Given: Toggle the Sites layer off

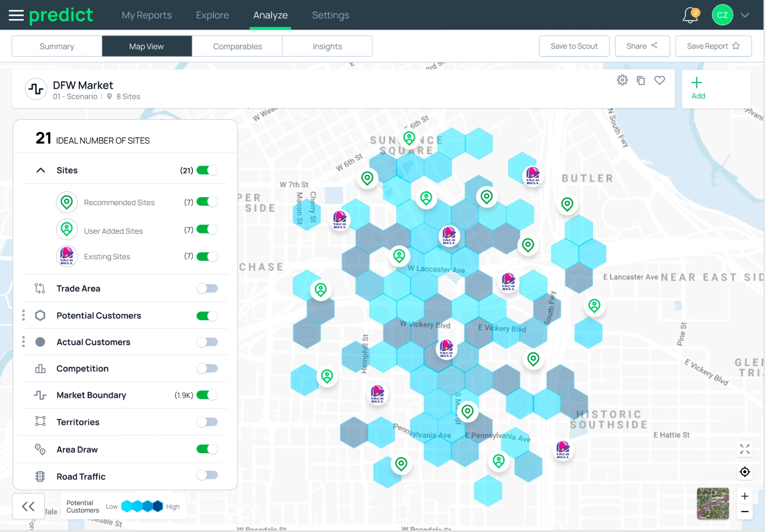Looking at the screenshot, I should (207, 170).
